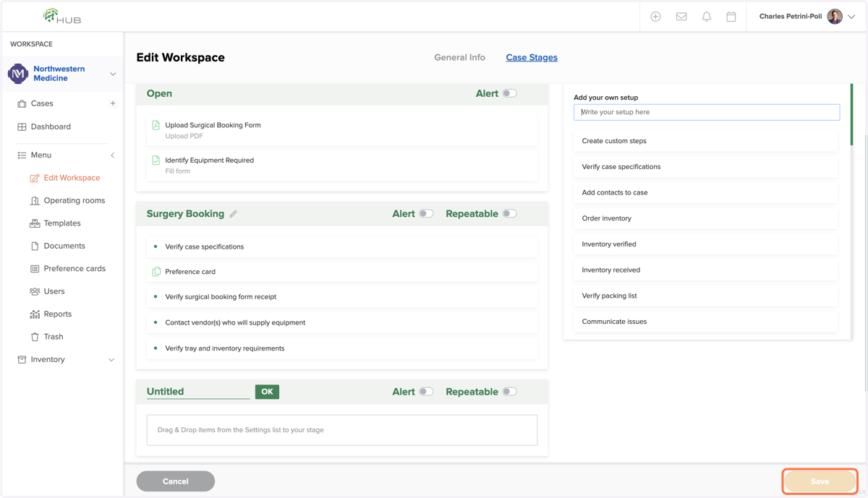This screenshot has height=498, width=868.
Task: Open the calendar icon in header
Action: coord(731,17)
